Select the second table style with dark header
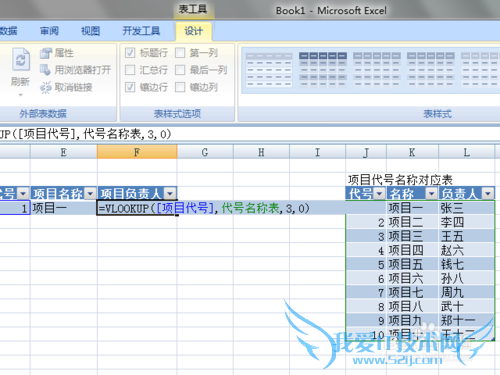The width and height of the screenshot is (500, 375). coord(323,70)
